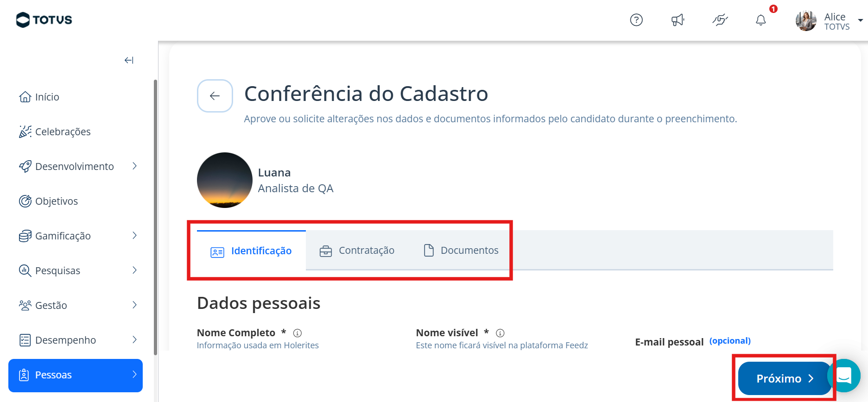This screenshot has height=402, width=868.
Task: Open the notifications bell
Action: 761,20
